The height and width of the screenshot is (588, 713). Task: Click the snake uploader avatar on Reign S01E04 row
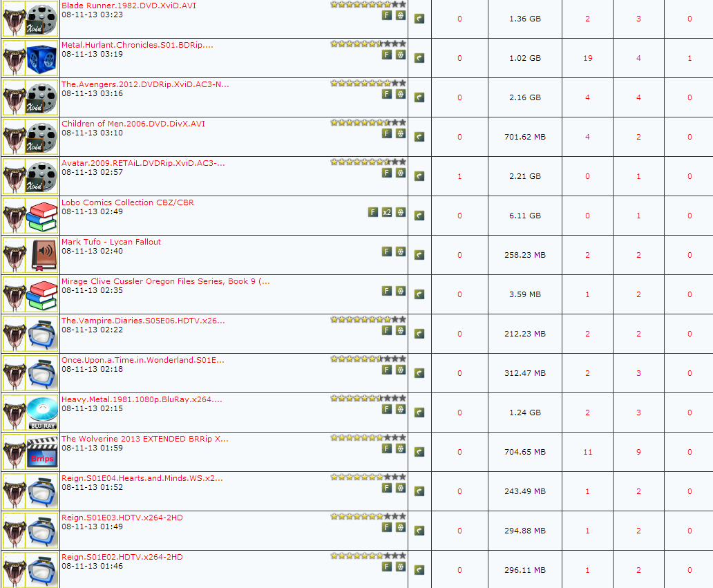pos(14,491)
